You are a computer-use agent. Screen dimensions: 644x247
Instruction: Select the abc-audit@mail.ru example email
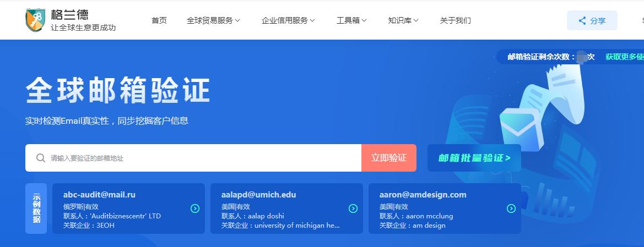pyautogui.click(x=99, y=195)
